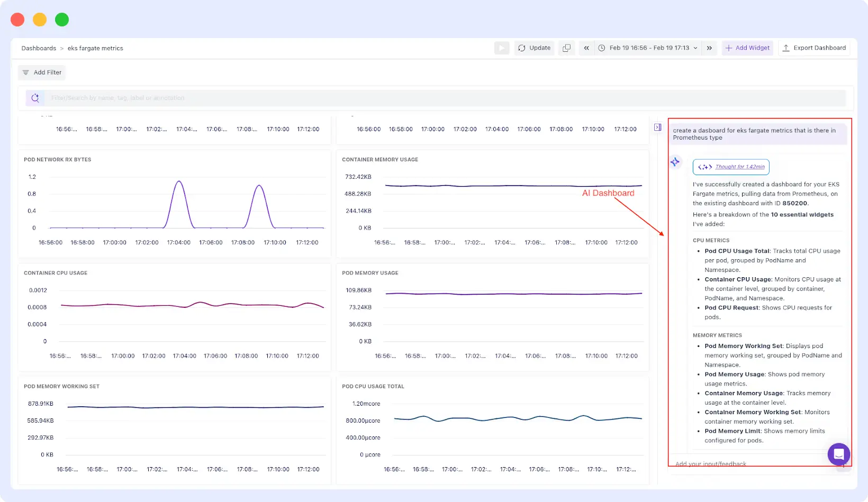Image resolution: width=868 pixels, height=502 pixels.
Task: Open the chat support bubble icon
Action: coord(839,454)
